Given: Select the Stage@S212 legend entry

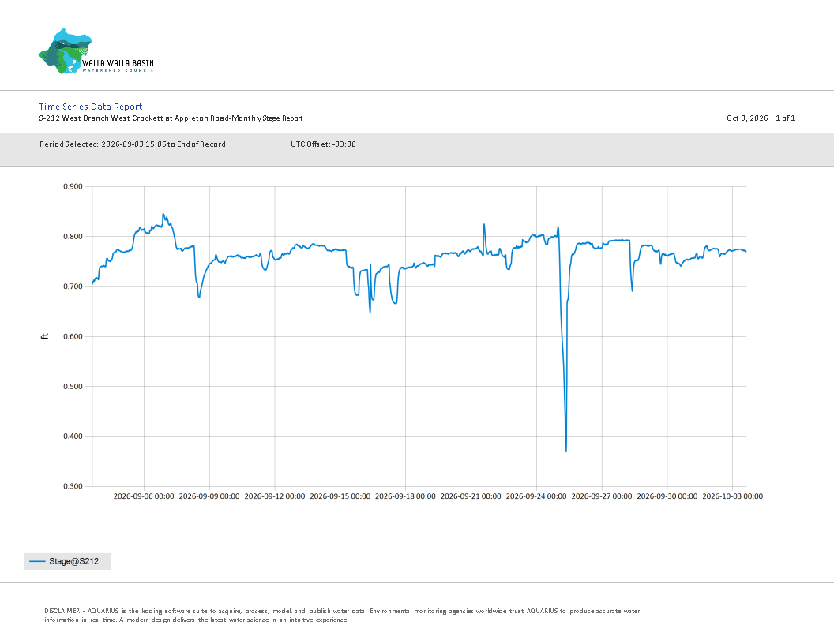Looking at the screenshot, I should [x=67, y=561].
